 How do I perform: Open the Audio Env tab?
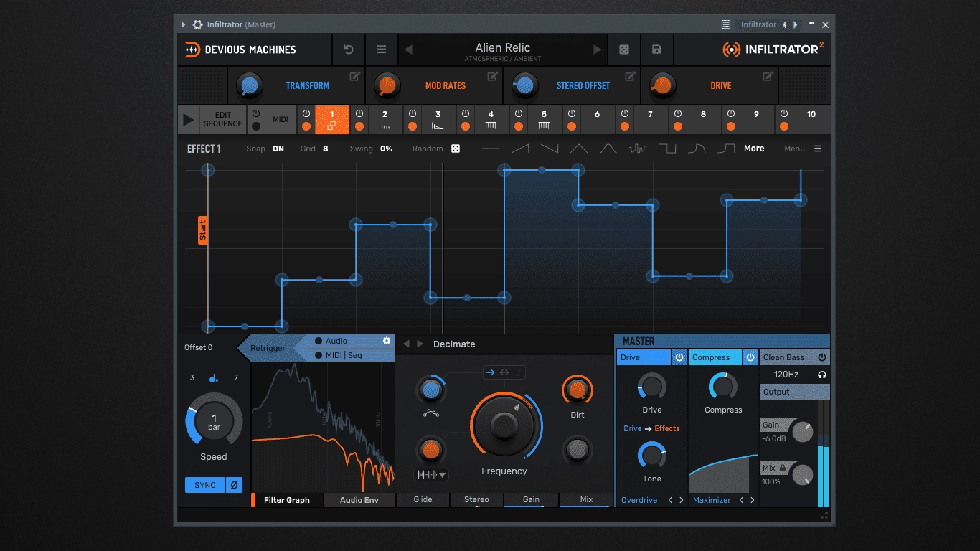(x=359, y=500)
